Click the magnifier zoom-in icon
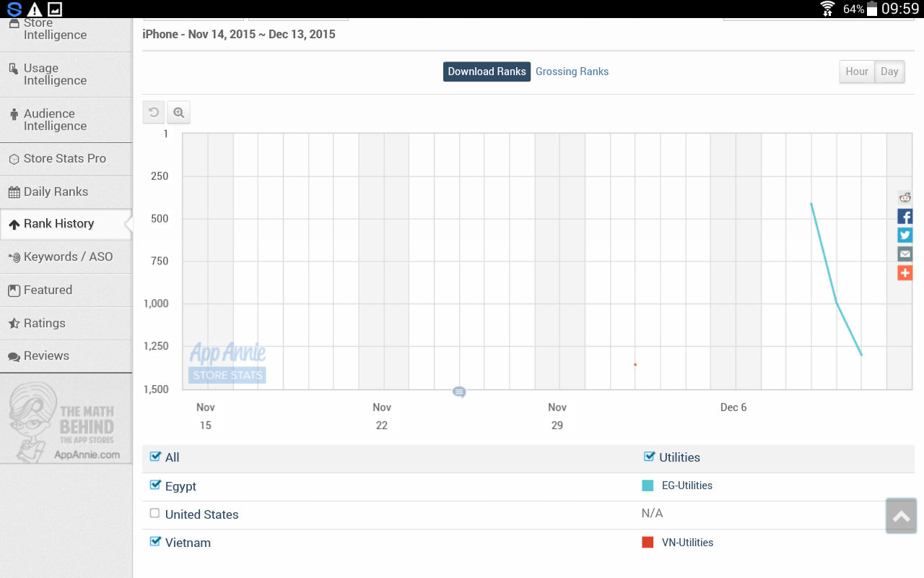This screenshot has width=924, height=578. (179, 112)
